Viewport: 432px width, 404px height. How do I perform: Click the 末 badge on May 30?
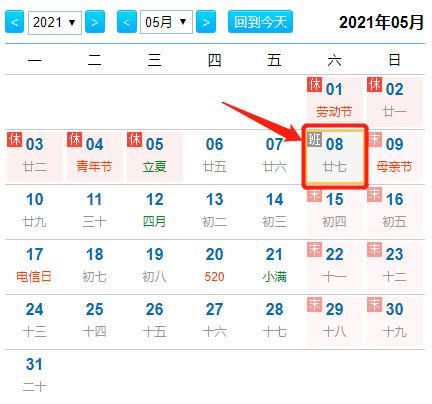coord(374,304)
